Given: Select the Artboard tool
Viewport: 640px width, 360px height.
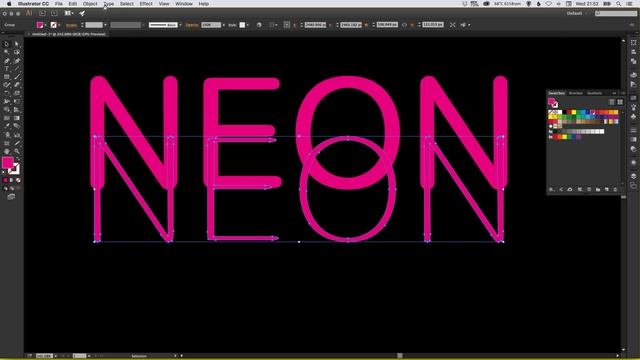Looking at the screenshot, I should click(7, 143).
